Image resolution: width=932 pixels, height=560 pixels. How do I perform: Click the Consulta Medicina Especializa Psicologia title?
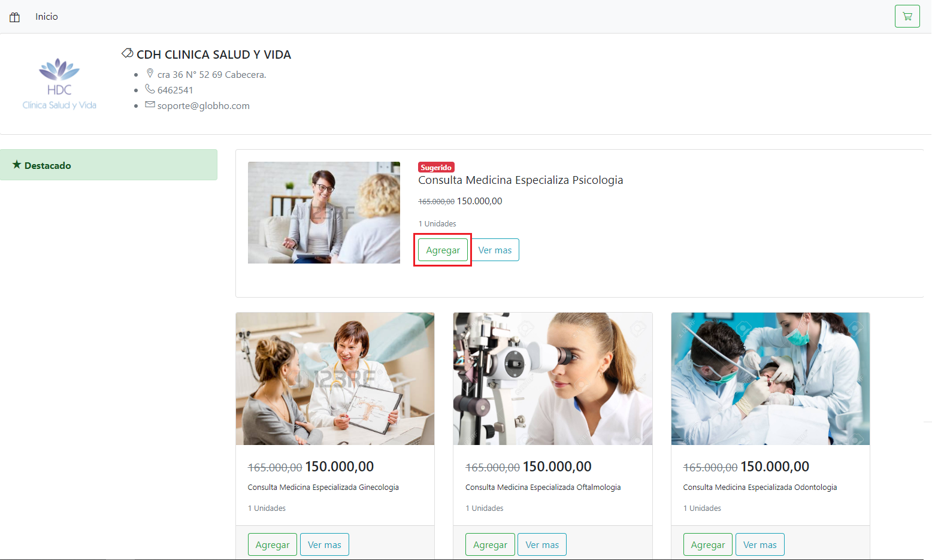pos(520,180)
